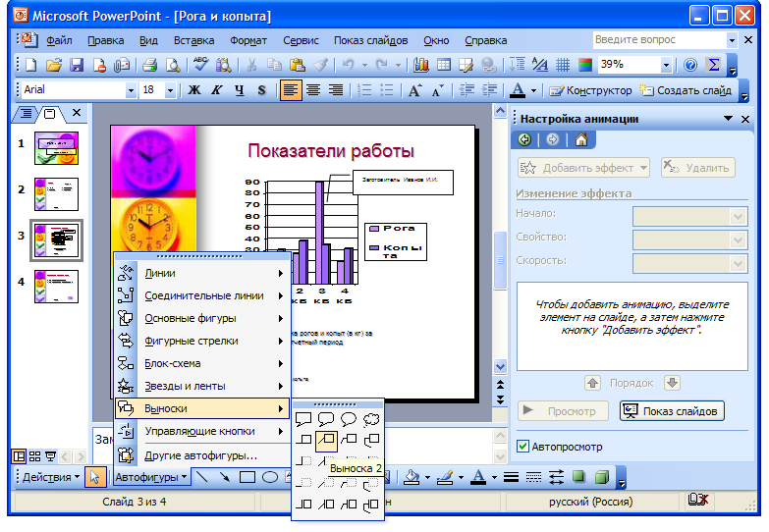Create a new blank presentation
The width and height of the screenshot is (769, 532).
[30, 65]
